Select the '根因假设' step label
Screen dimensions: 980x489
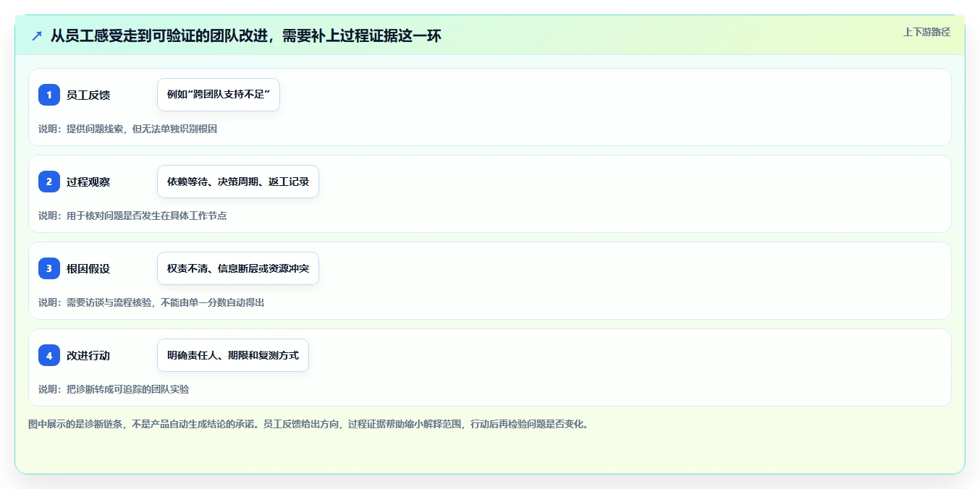[x=88, y=268]
